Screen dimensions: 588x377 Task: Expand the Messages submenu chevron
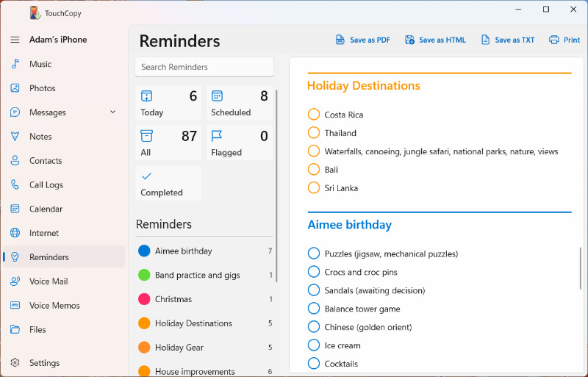tap(112, 112)
